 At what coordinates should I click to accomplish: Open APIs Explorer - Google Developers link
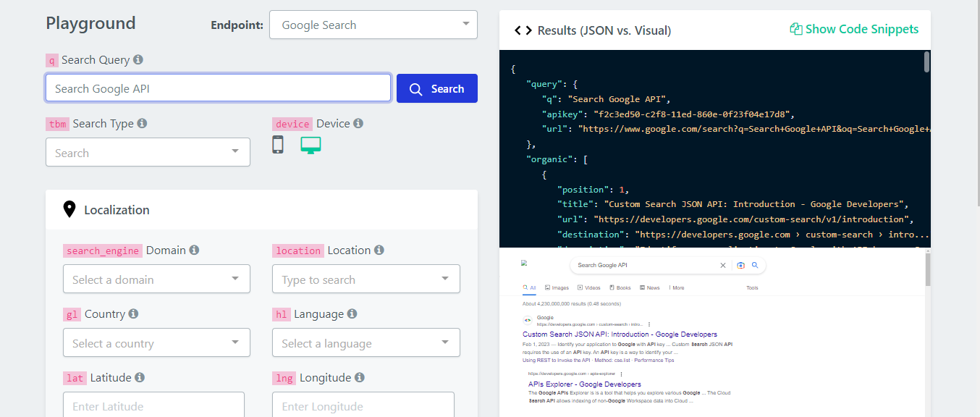(x=585, y=384)
